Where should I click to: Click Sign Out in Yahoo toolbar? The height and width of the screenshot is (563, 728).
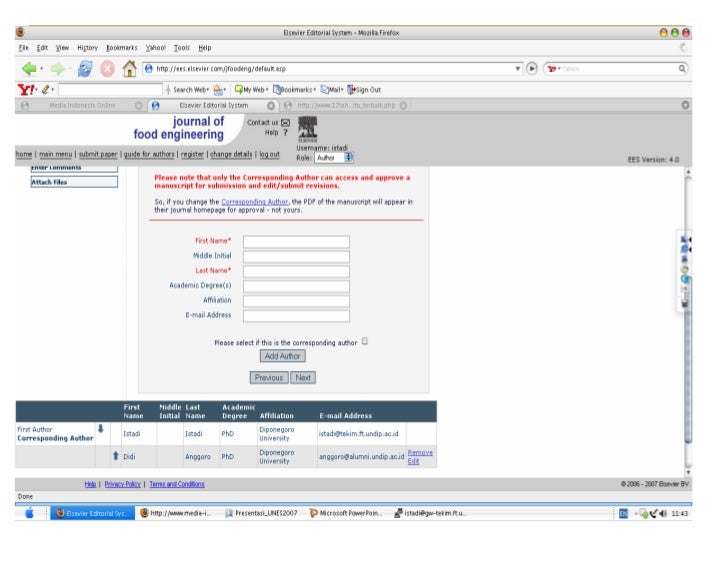click(x=364, y=90)
